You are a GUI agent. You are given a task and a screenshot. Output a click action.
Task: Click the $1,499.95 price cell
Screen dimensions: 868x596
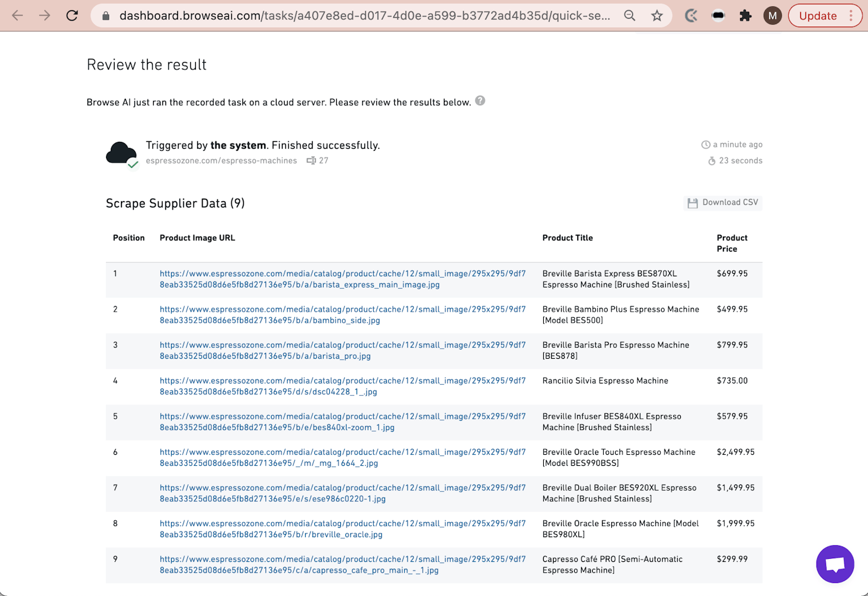[x=736, y=488]
